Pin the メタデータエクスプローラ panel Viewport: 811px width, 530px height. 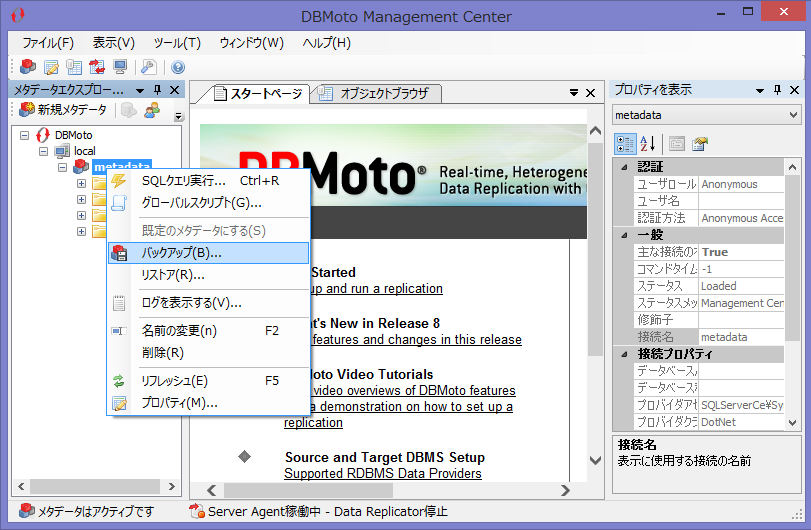[158, 90]
